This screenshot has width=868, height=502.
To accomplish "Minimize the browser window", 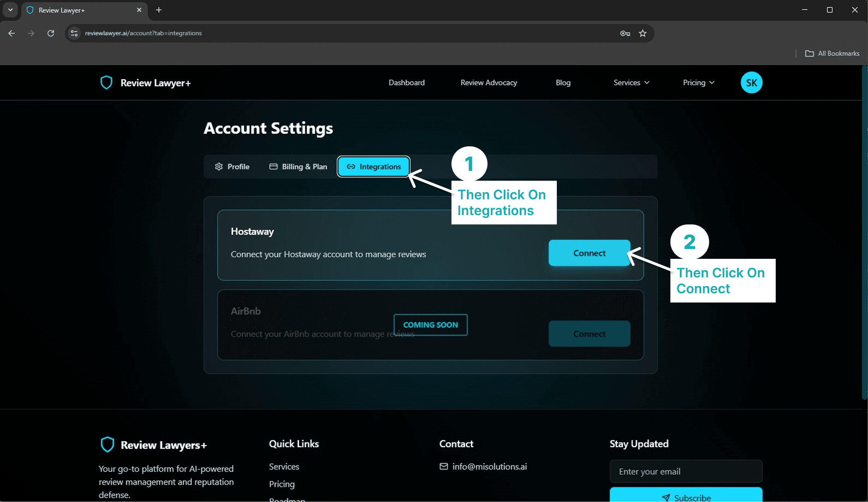I will tap(805, 10).
